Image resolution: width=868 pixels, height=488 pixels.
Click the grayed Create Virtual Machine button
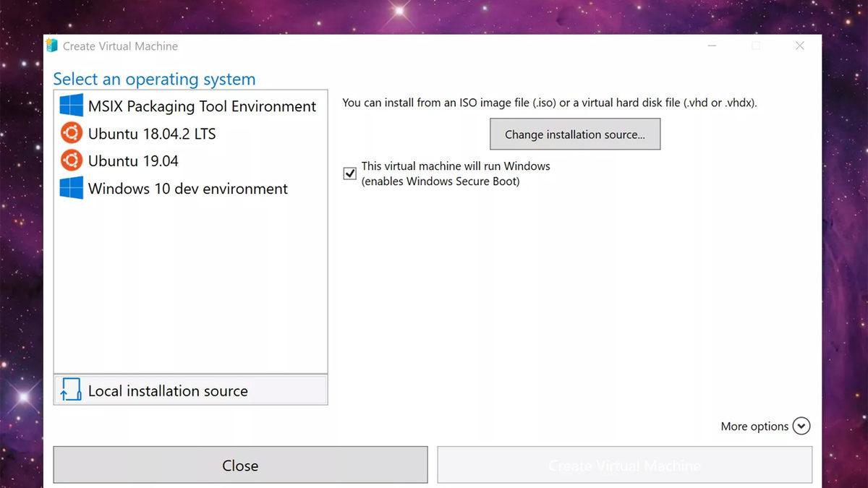tap(624, 465)
